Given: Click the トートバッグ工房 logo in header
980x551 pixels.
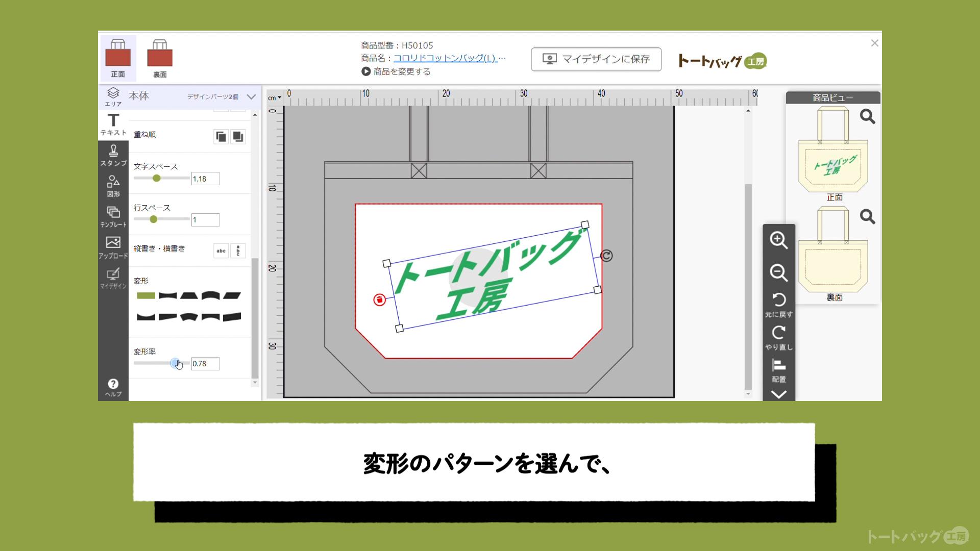Looking at the screenshot, I should pyautogui.click(x=723, y=61).
